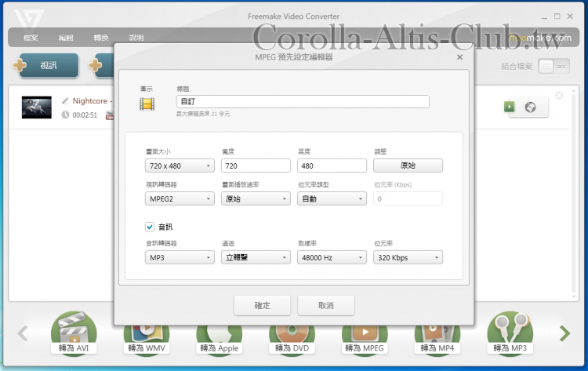Open the Convert to MP4 option
Image resolution: width=588 pixels, height=371 pixels.
pos(437,340)
